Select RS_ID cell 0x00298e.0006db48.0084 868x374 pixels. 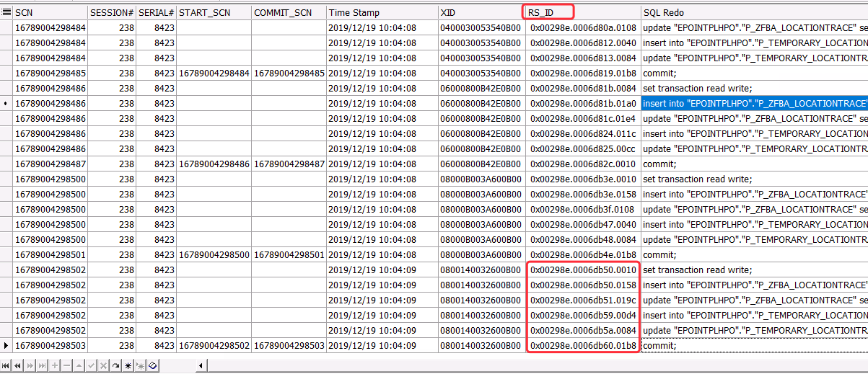tap(583, 239)
